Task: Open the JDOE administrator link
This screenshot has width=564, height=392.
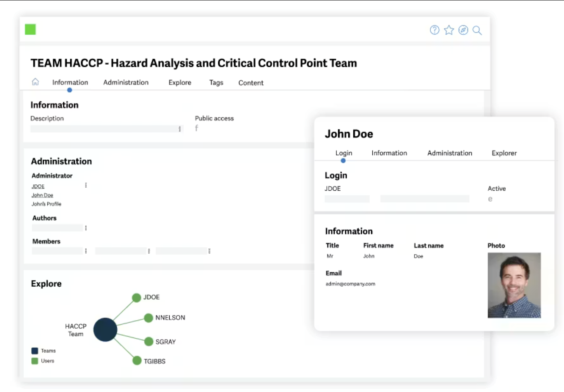Action: coord(38,186)
